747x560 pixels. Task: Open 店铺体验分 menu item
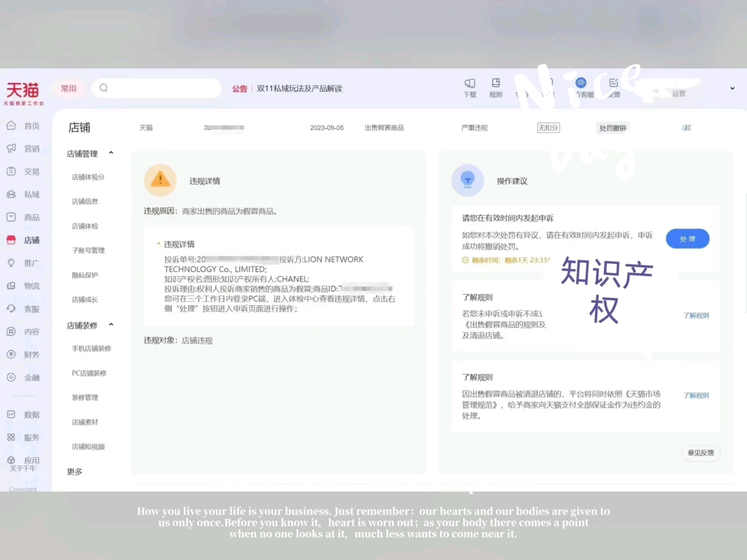point(88,177)
